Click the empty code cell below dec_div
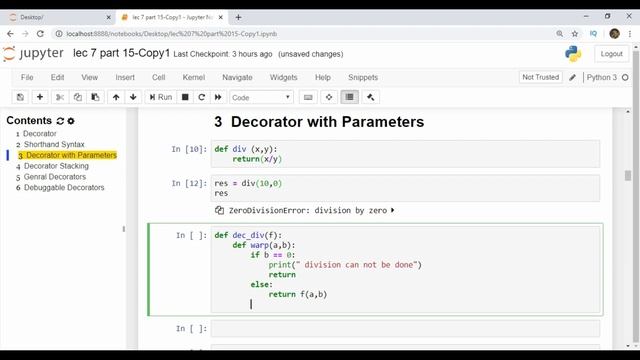Viewport: 640px width, 360px height. tap(405, 329)
